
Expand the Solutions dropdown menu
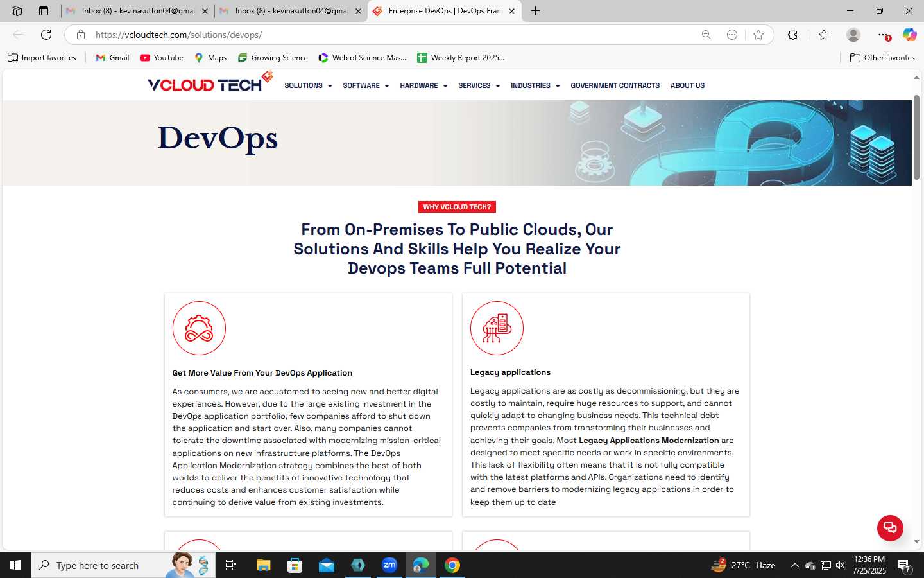(x=308, y=85)
